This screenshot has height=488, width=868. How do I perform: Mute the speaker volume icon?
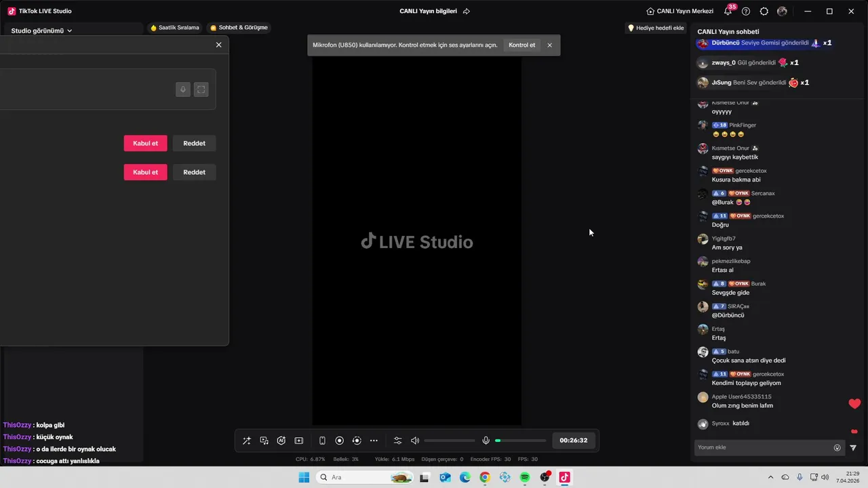[415, 441]
